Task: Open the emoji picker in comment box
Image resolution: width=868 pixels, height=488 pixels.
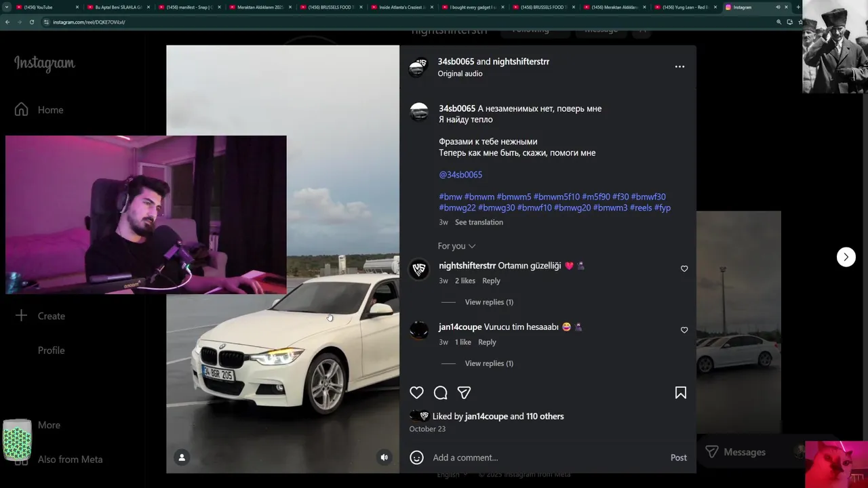Action: pos(416,457)
